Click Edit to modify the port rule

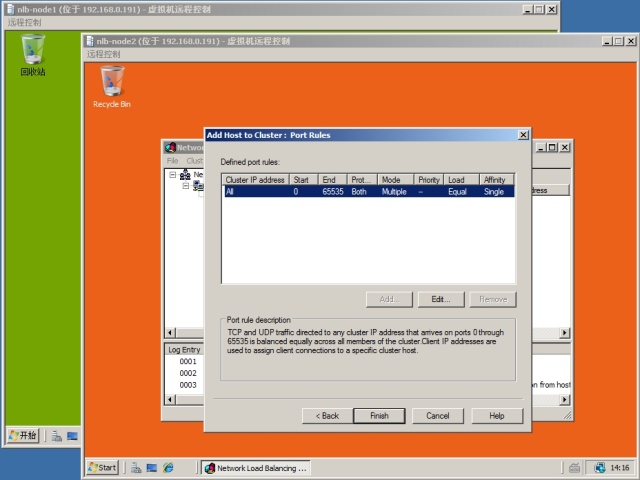click(440, 299)
